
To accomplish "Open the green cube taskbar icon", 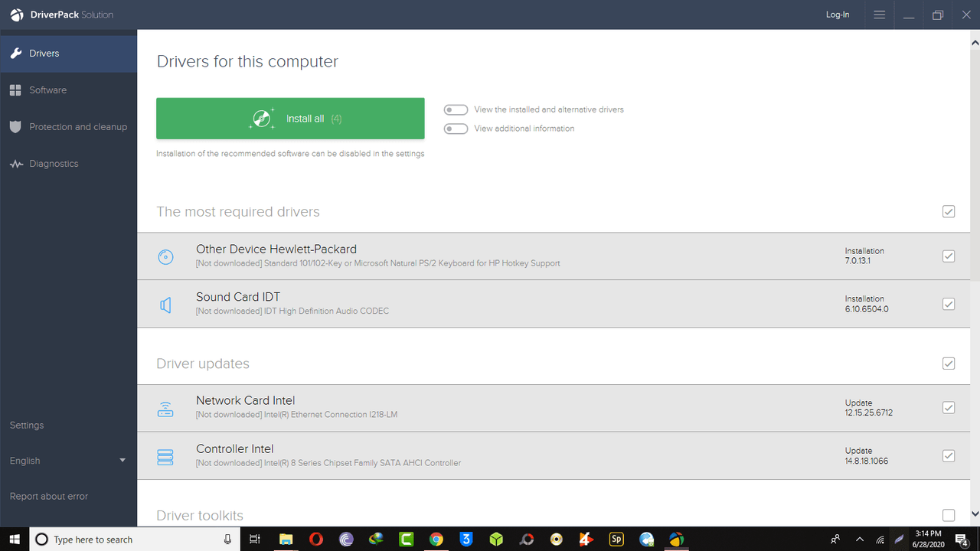I will 496,539.
